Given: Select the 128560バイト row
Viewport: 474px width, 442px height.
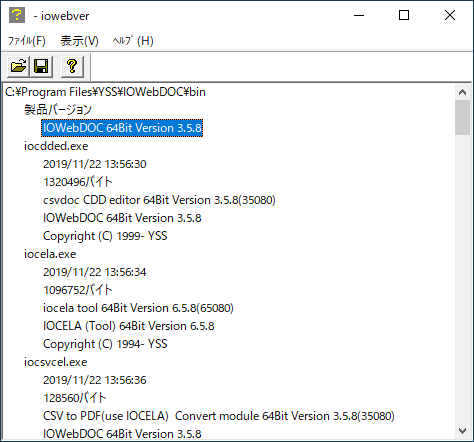Looking at the screenshot, I should click(75, 398).
